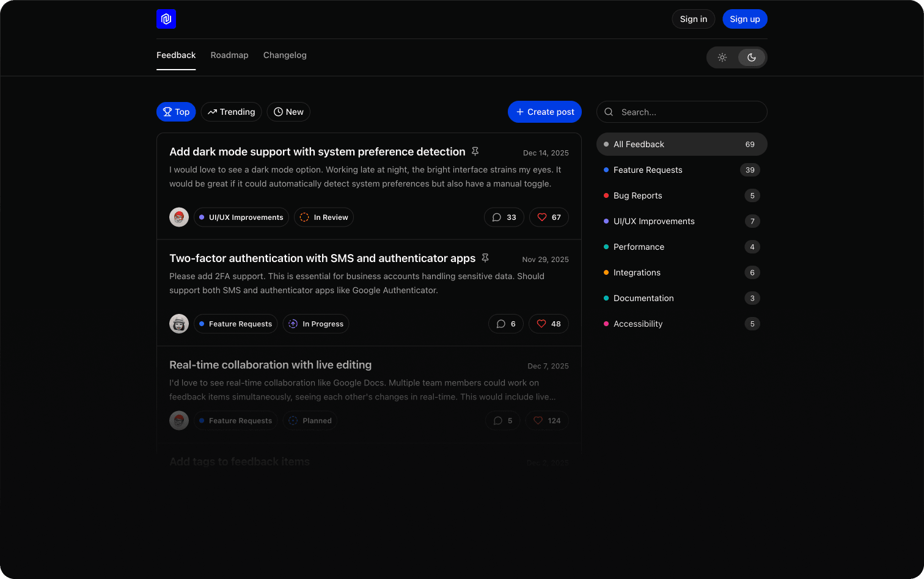The image size is (924, 579).
Task: Like the Two-factor post (48 hearts)
Action: coord(549,324)
